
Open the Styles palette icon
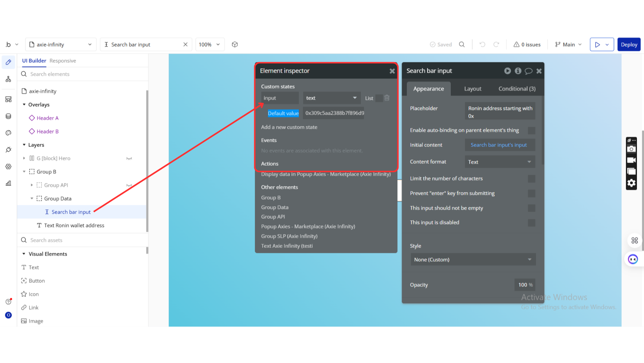(x=8, y=133)
